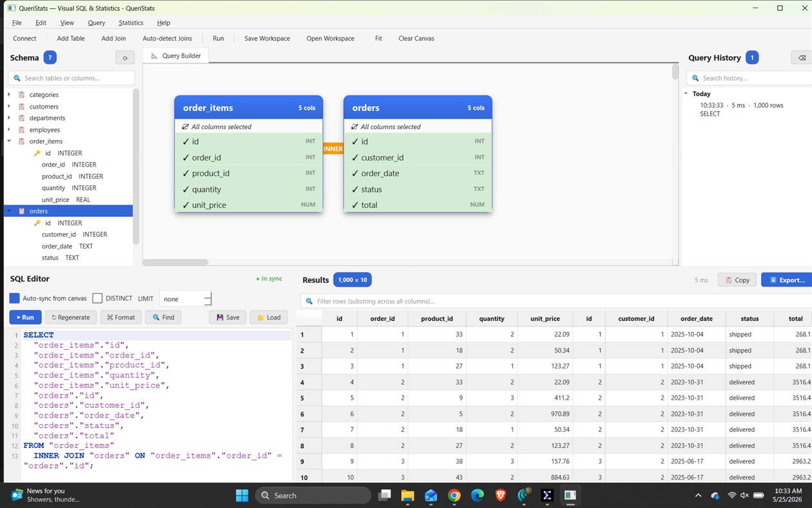Image resolution: width=812 pixels, height=508 pixels.
Task: Copy results with the Copy button
Action: click(x=737, y=280)
